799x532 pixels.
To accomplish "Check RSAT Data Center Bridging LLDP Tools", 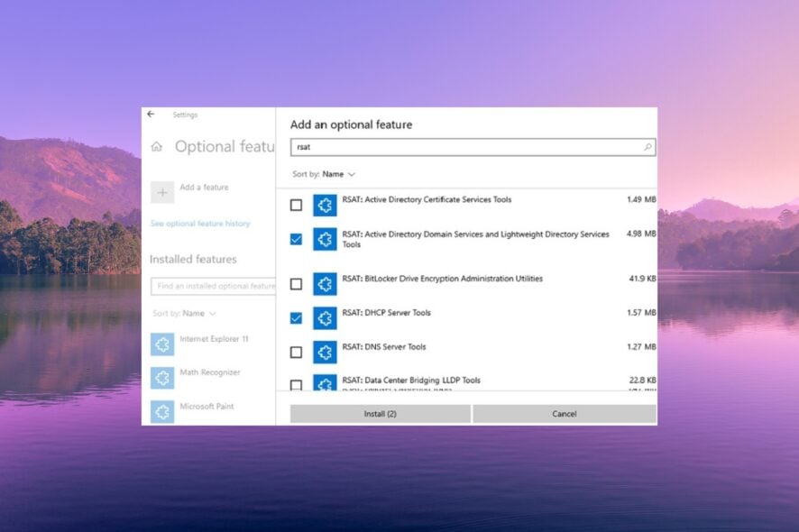I will click(296, 385).
